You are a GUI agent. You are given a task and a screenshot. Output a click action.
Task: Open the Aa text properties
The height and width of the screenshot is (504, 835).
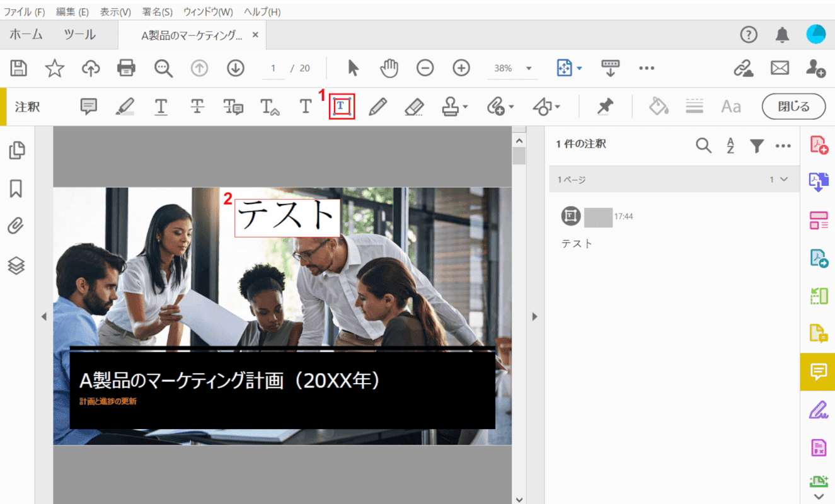pos(731,106)
